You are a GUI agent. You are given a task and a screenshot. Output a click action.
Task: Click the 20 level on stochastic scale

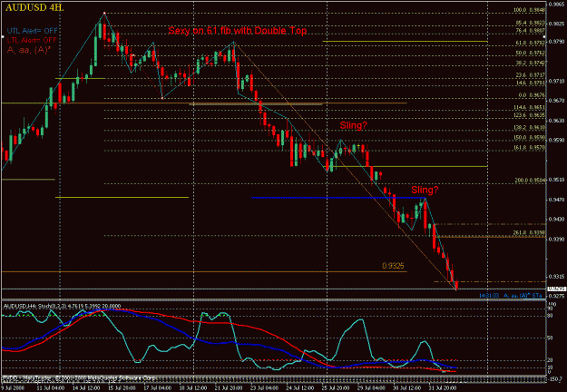[x=550, y=360]
